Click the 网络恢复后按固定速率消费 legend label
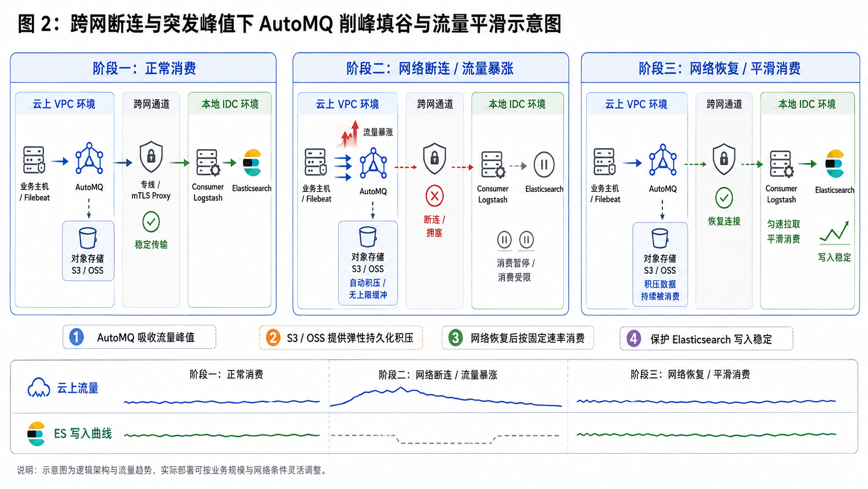 [527, 338]
